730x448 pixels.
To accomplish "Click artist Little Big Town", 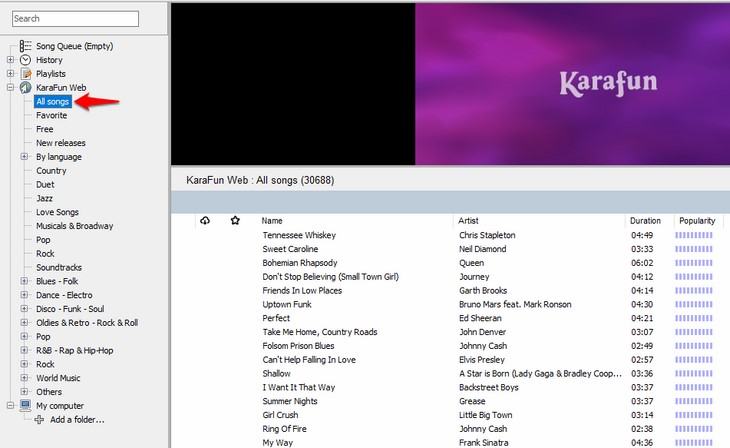I will pyautogui.click(x=486, y=415).
